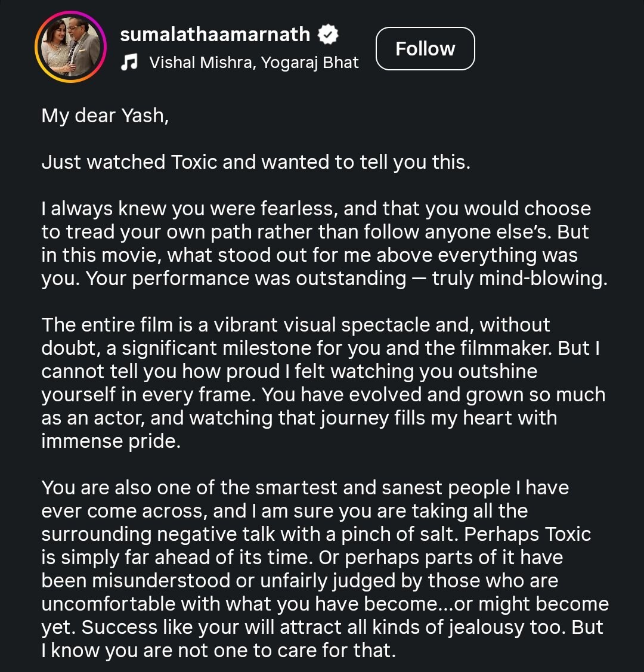The height and width of the screenshot is (672, 644).
Task: Click the word 'Toxic' in second line
Action: [194, 162]
